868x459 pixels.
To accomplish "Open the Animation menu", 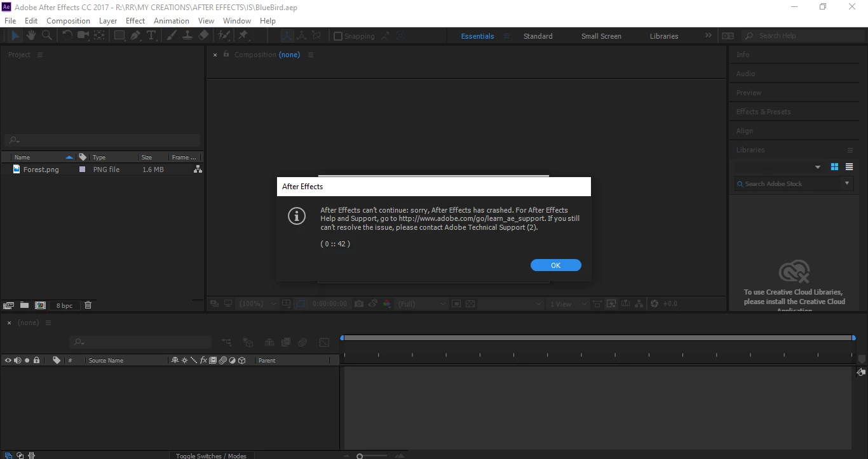I will click(172, 20).
